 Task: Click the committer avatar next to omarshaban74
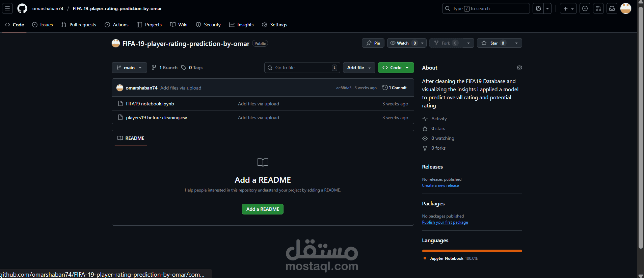click(120, 88)
